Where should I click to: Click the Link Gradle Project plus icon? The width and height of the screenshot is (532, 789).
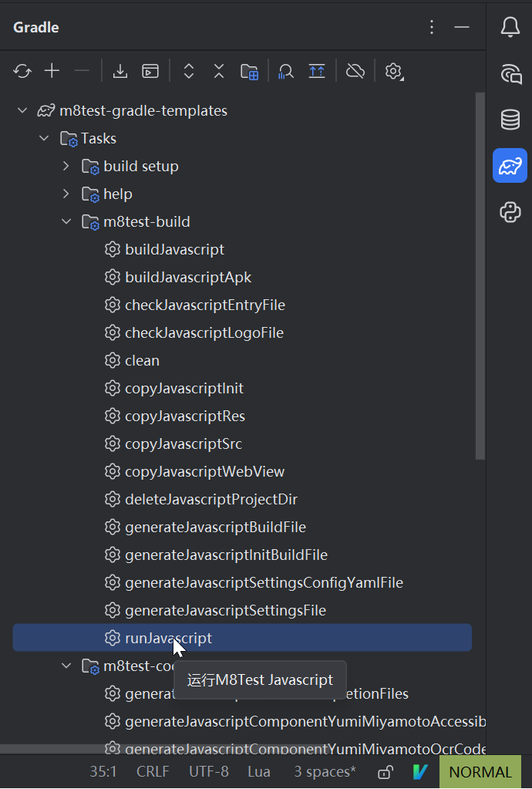tap(52, 71)
